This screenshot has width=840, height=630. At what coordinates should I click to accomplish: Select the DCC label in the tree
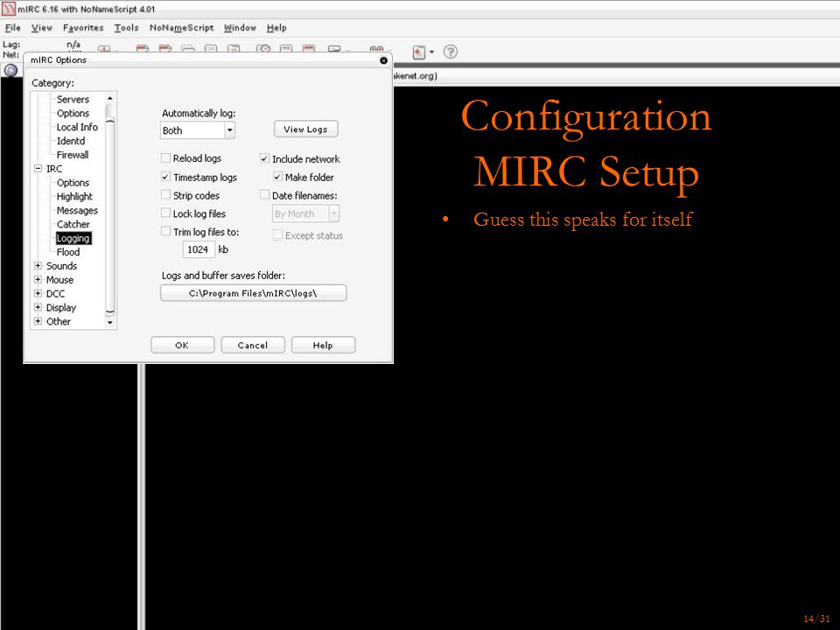[x=55, y=294]
